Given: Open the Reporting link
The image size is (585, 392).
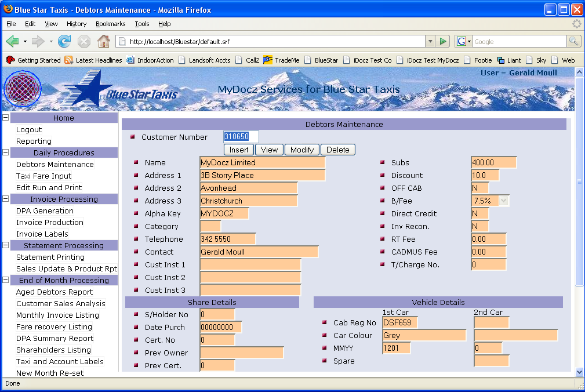Looking at the screenshot, I should click(x=34, y=141).
